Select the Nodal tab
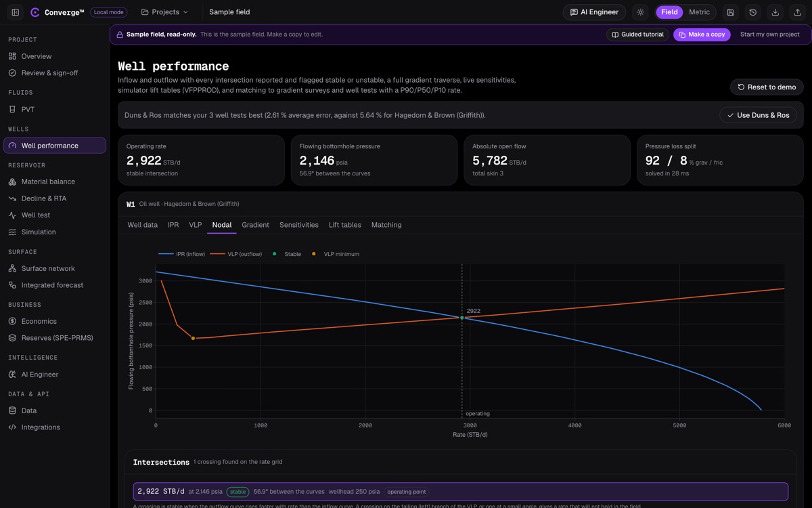 coord(222,225)
